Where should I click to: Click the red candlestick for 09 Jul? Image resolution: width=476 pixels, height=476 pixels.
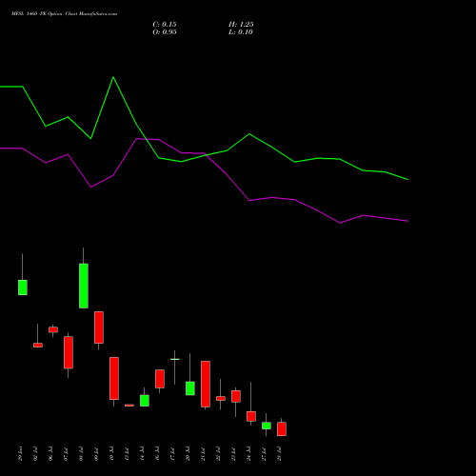click(x=99, y=327)
